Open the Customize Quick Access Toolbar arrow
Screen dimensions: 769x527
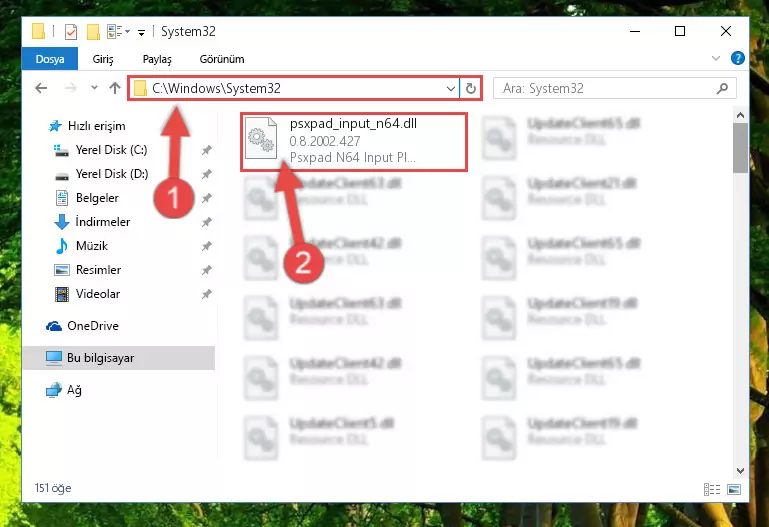[x=141, y=33]
